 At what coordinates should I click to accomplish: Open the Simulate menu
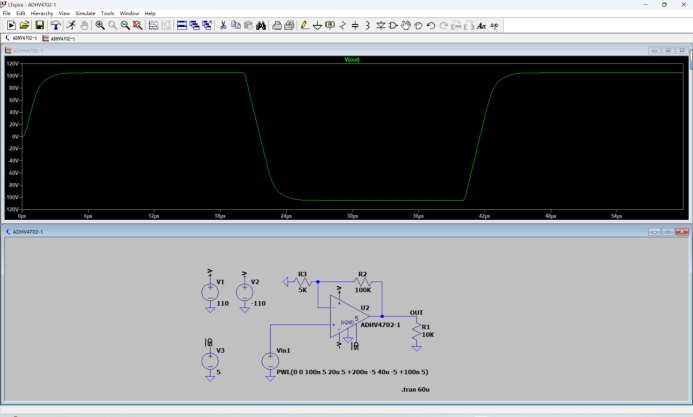(85, 13)
